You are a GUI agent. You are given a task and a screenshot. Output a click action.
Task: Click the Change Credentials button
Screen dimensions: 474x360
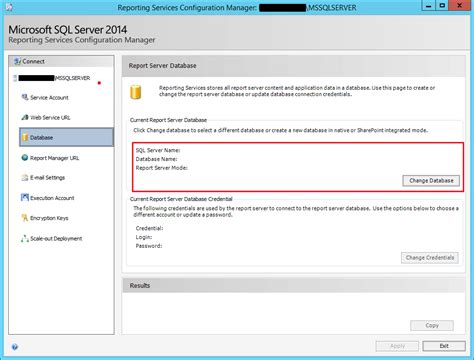point(430,258)
